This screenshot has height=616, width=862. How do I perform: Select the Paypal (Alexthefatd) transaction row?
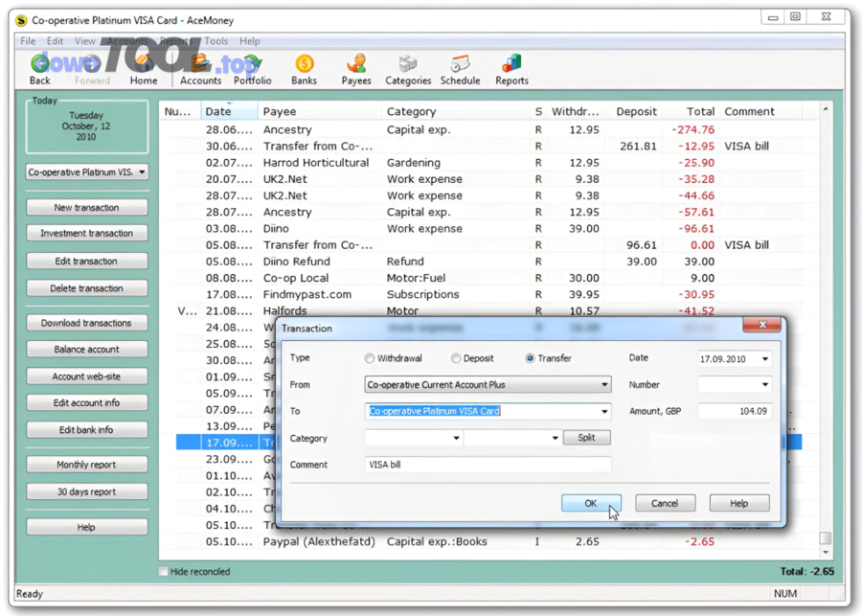(489, 541)
